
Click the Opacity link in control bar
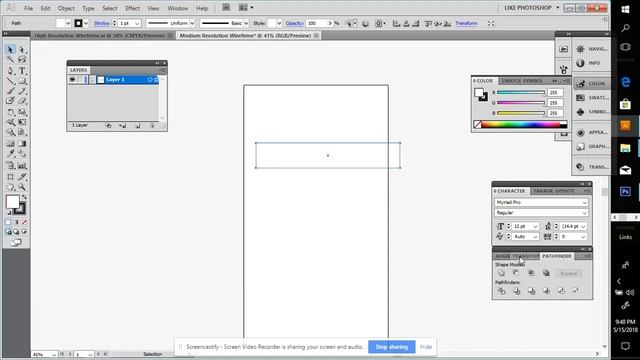[x=294, y=23]
